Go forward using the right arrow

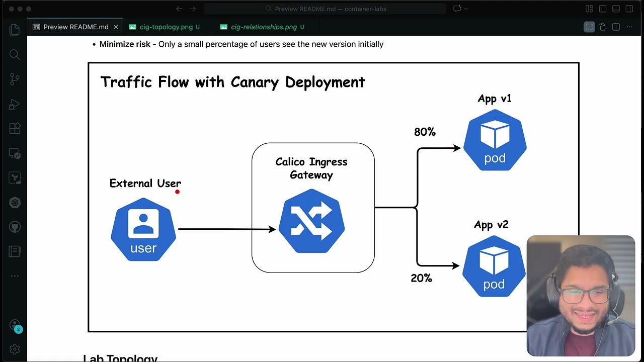pos(193,9)
